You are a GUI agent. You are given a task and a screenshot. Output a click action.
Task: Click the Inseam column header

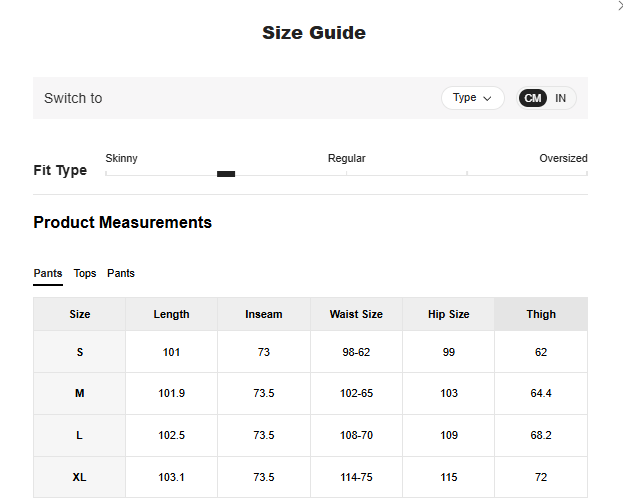tap(264, 314)
